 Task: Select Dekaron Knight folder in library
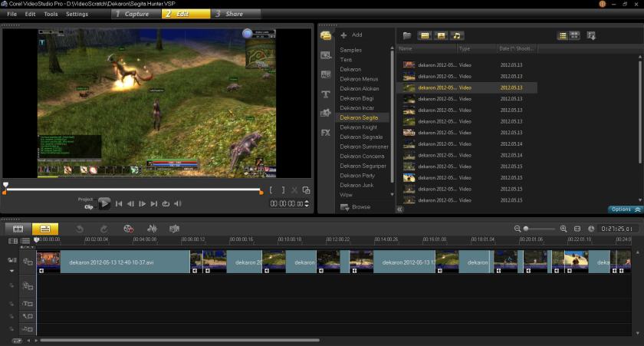coord(358,127)
